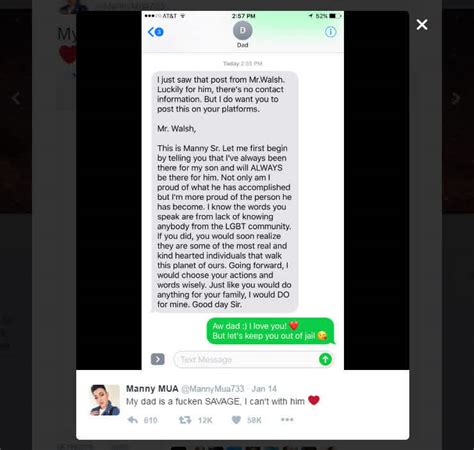
Task: Visit the @MannyMua733 handle
Action: click(213, 389)
